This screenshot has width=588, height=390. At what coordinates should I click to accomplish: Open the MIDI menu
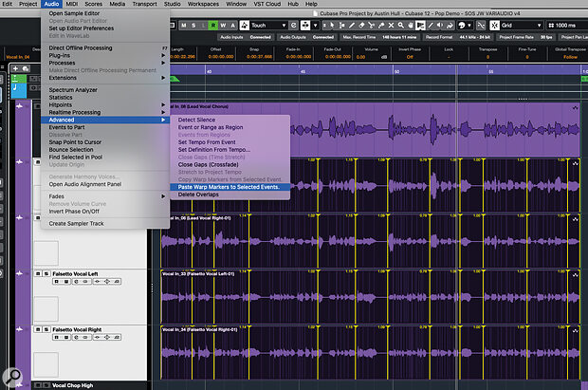click(x=72, y=4)
